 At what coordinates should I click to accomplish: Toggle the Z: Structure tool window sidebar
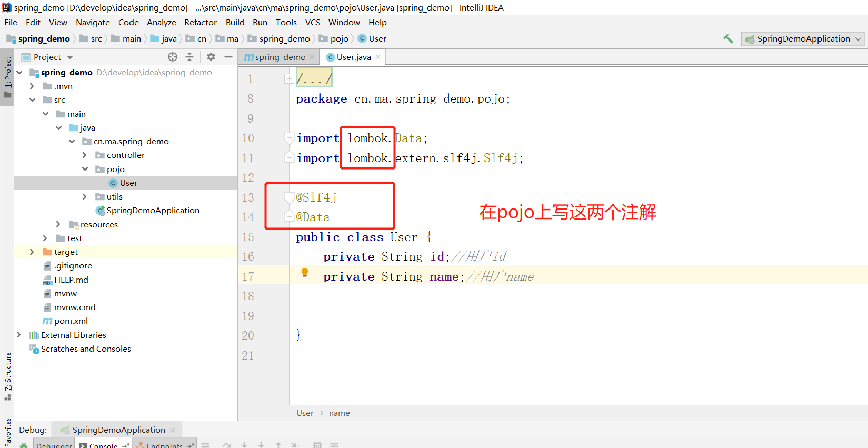coord(7,376)
